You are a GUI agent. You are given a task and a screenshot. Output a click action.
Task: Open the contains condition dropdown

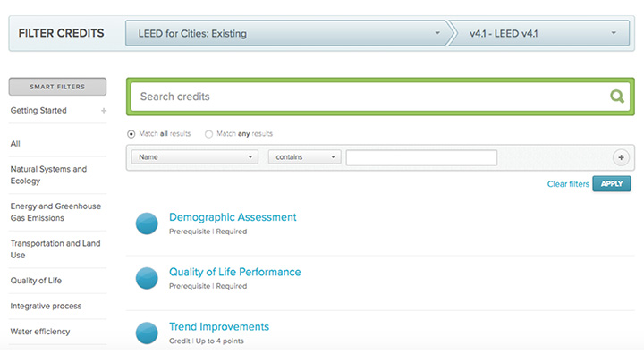(x=304, y=157)
